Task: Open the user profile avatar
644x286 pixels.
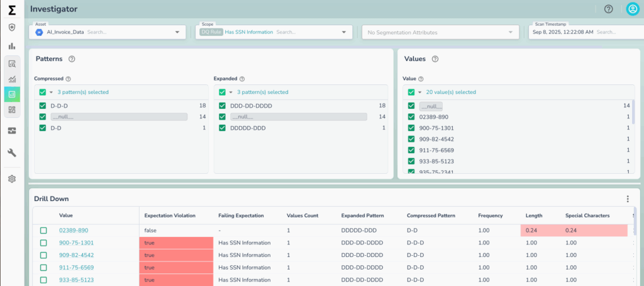Action: point(632,9)
